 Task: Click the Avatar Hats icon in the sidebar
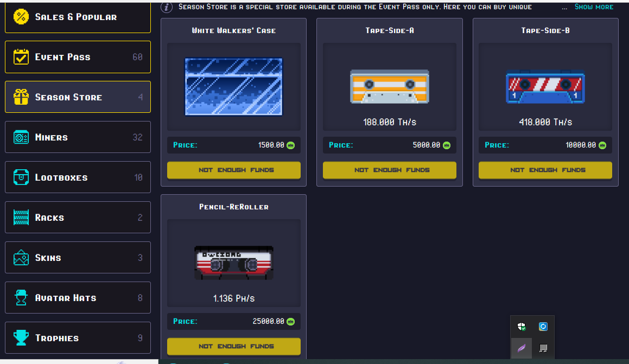click(x=22, y=297)
